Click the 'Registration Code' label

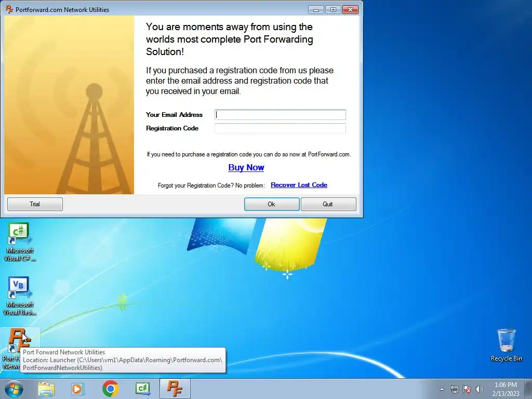pos(172,128)
